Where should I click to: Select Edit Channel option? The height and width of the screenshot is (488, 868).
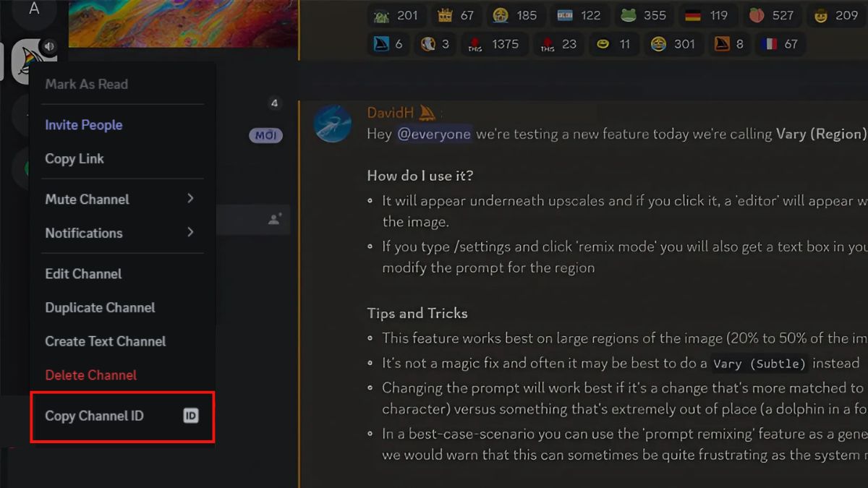coord(122,273)
